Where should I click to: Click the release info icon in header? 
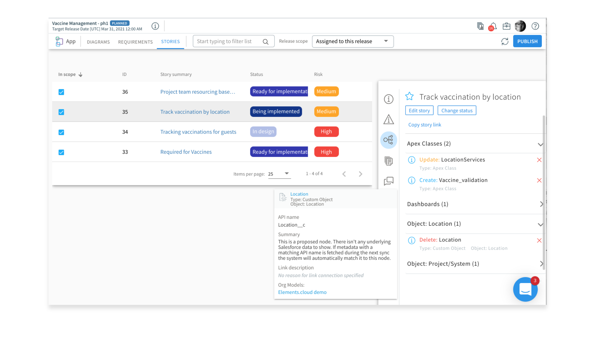pos(155,26)
